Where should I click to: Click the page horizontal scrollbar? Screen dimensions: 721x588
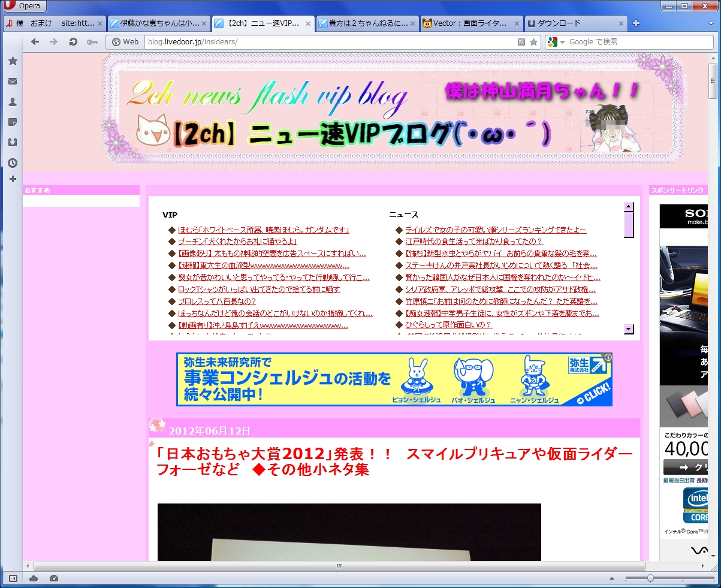click(339, 566)
